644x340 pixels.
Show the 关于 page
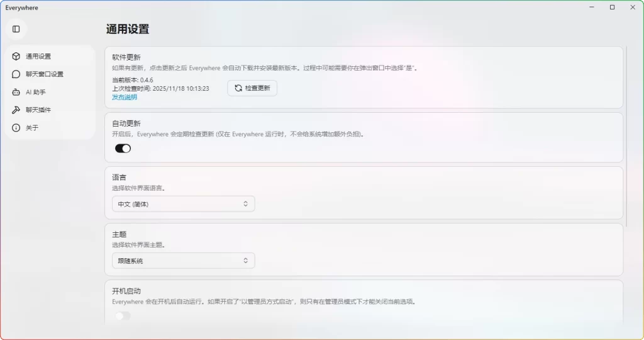[50, 128]
